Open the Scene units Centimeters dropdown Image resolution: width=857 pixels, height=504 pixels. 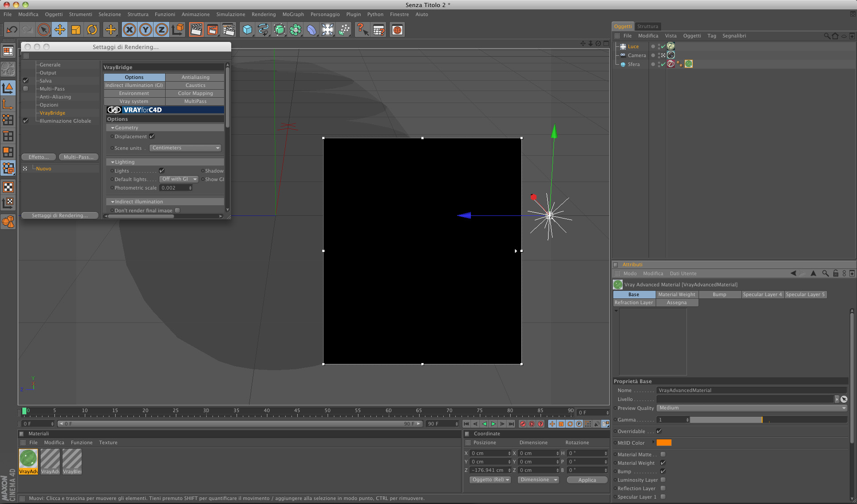click(x=185, y=148)
